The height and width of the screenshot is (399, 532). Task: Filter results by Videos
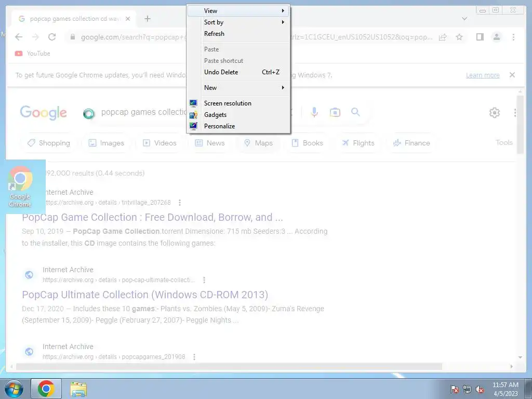pyautogui.click(x=159, y=143)
